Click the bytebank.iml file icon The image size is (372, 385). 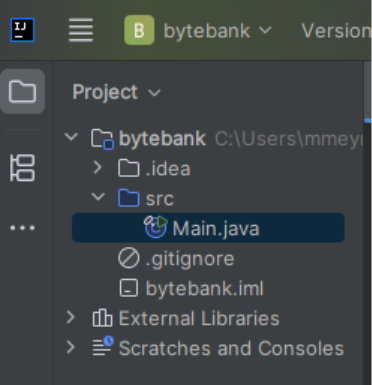click(129, 288)
